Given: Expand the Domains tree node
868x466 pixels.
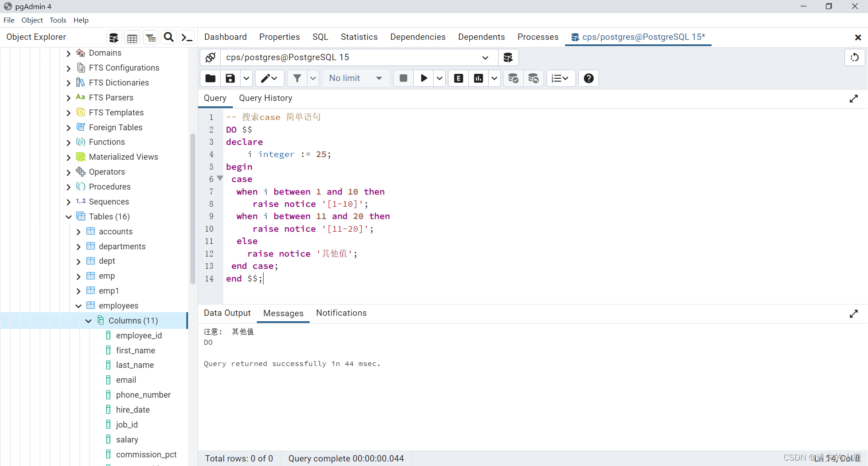Looking at the screenshot, I should pos(69,53).
